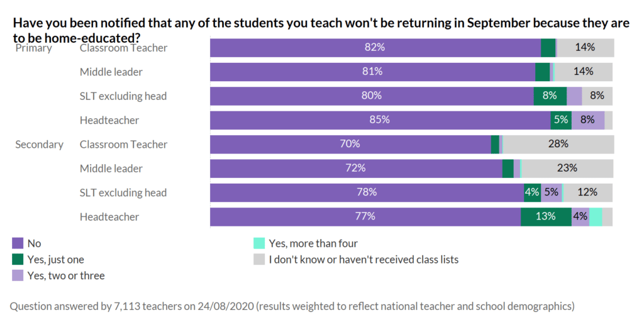Click the 'I don't know or haven't received class lists' label
This screenshot has height=322, width=644.
[364, 259]
